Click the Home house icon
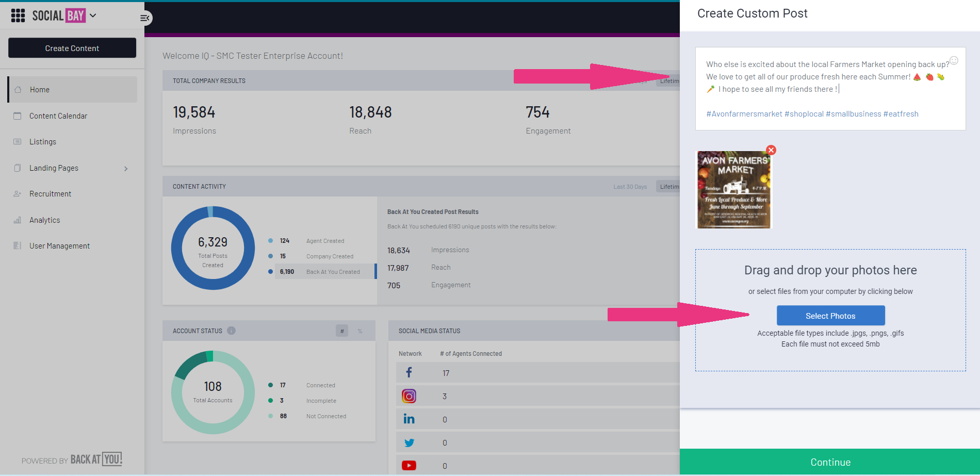This screenshot has width=980, height=476. coord(18,89)
